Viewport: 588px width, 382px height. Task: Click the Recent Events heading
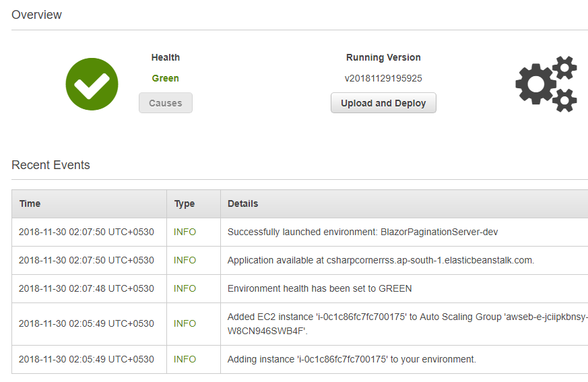click(x=51, y=165)
